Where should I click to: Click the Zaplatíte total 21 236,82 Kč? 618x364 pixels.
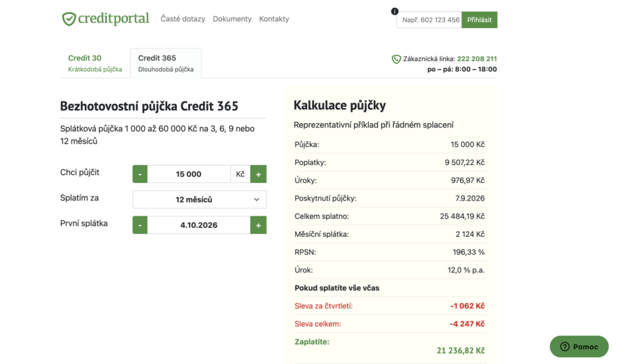460,350
